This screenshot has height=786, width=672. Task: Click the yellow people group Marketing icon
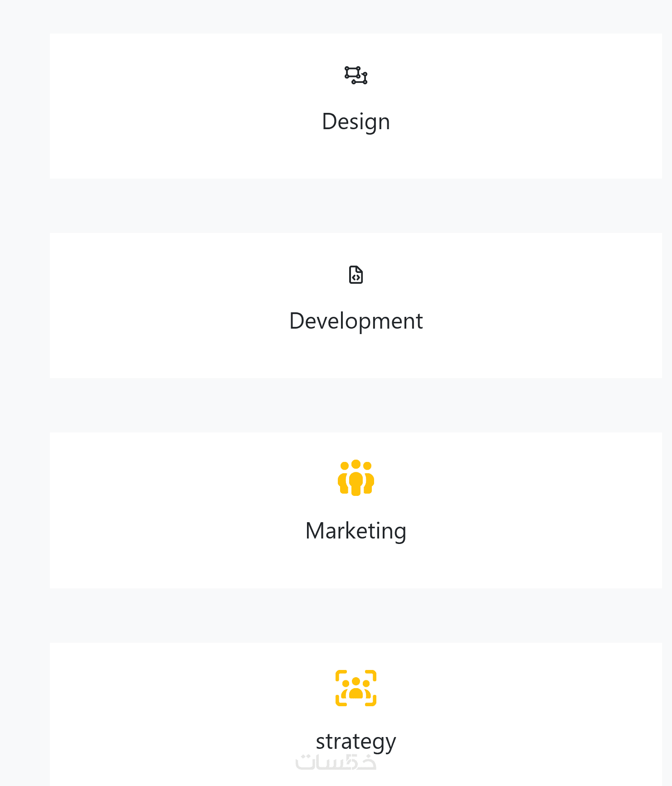coord(356,478)
